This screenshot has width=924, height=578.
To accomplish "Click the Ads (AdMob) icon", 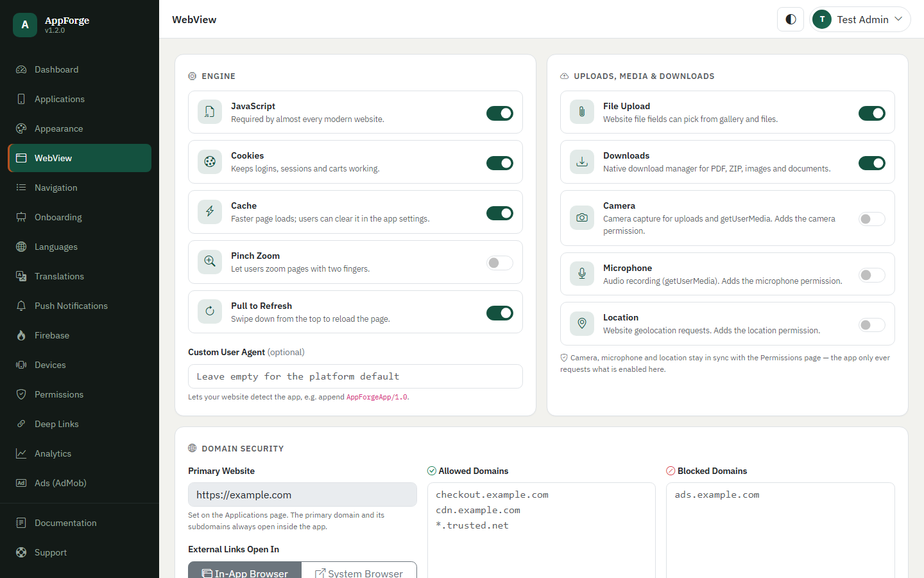I will (21, 483).
